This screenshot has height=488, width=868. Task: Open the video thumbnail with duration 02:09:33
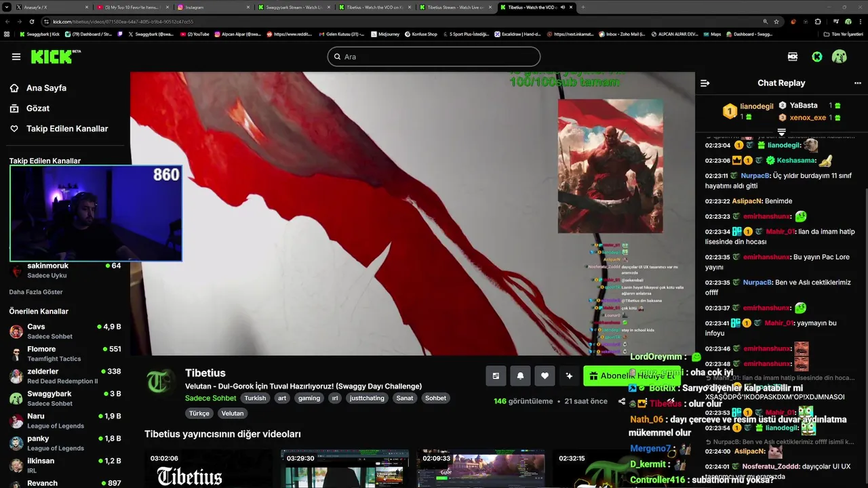pyautogui.click(x=480, y=468)
